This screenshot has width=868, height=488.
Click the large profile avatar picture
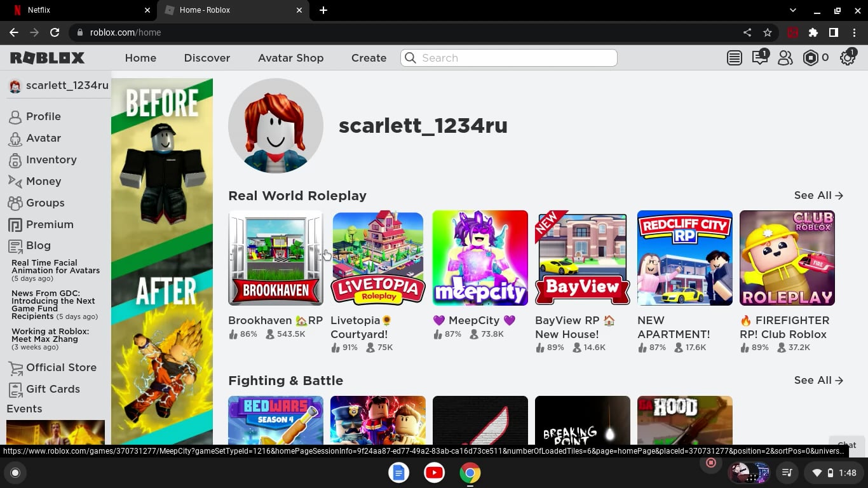(276, 126)
